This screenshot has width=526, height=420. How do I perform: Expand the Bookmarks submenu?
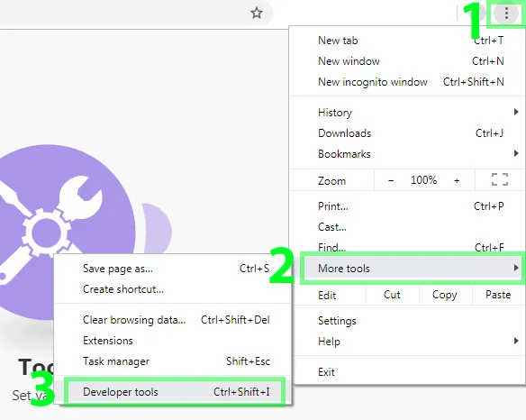407,154
